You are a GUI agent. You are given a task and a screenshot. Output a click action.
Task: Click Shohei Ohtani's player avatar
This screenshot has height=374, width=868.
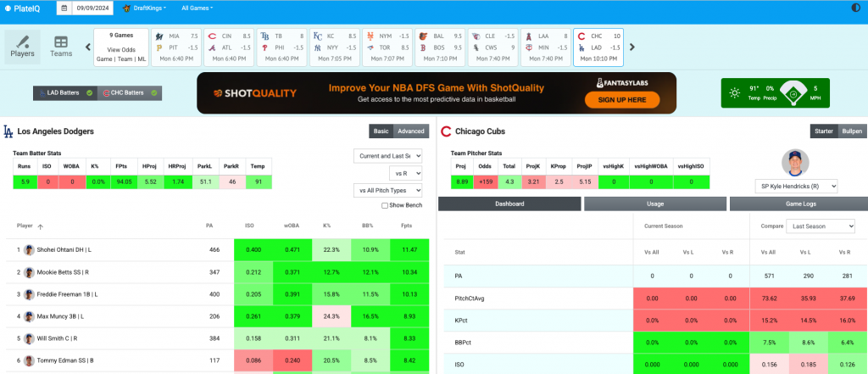click(x=30, y=250)
